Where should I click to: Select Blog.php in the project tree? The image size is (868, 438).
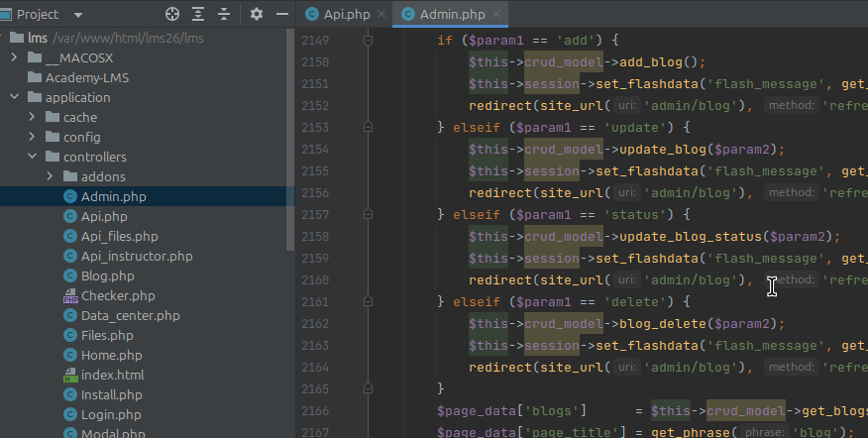point(107,275)
